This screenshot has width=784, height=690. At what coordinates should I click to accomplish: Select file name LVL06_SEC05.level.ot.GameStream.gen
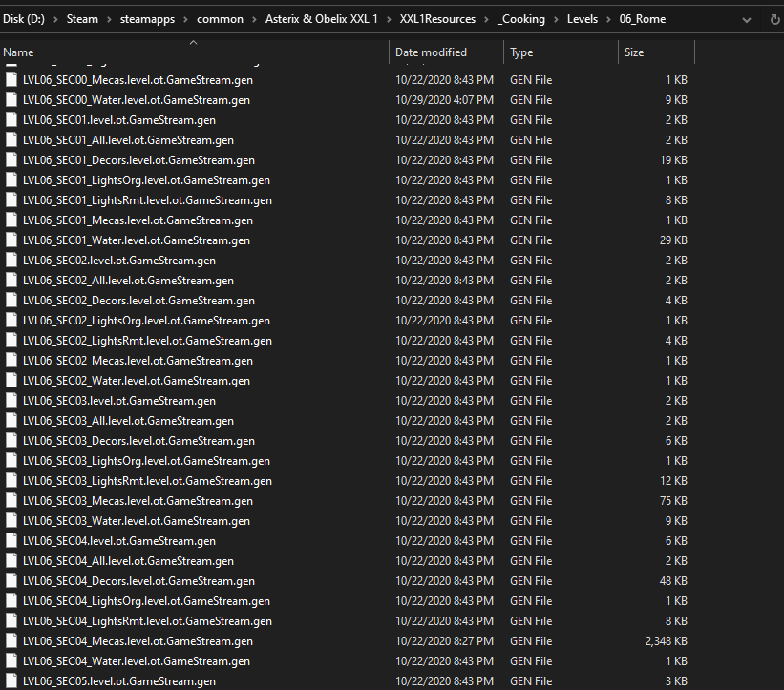pyautogui.click(x=119, y=681)
